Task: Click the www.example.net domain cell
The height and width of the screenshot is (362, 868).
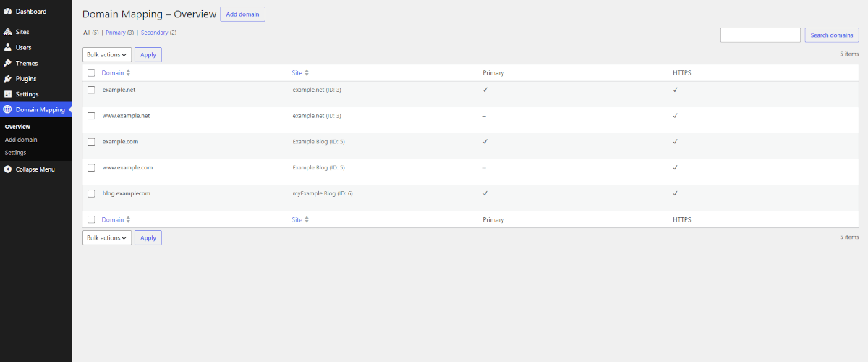Action: click(x=126, y=116)
